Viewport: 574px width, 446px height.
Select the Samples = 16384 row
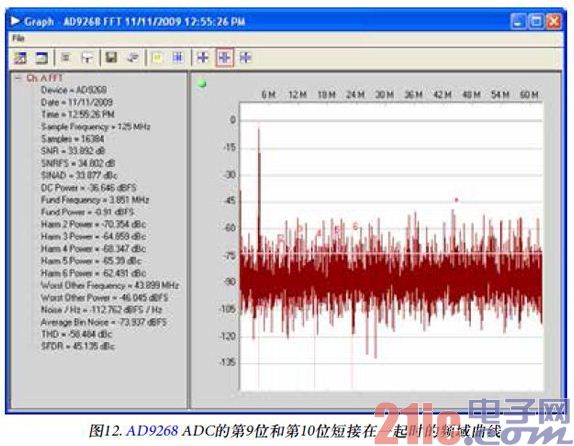72,139
